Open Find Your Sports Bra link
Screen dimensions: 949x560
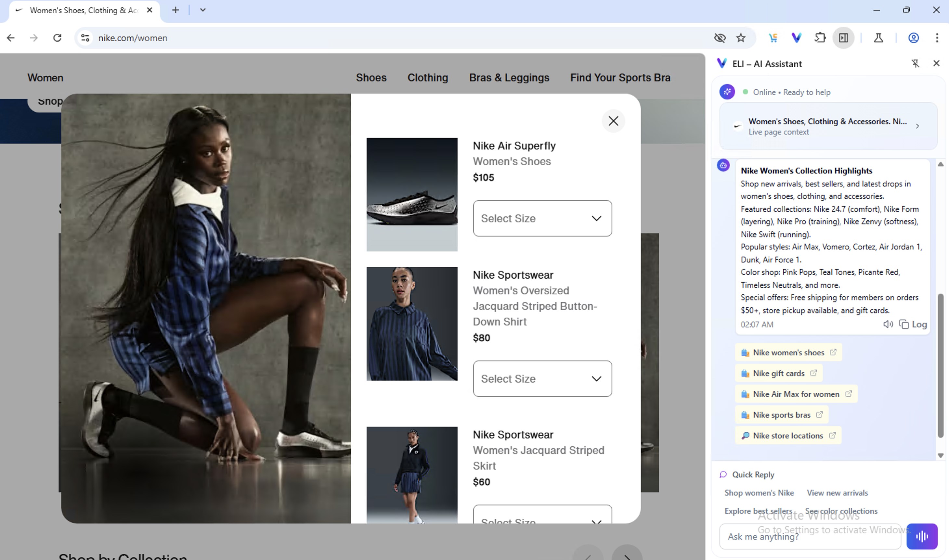(620, 77)
